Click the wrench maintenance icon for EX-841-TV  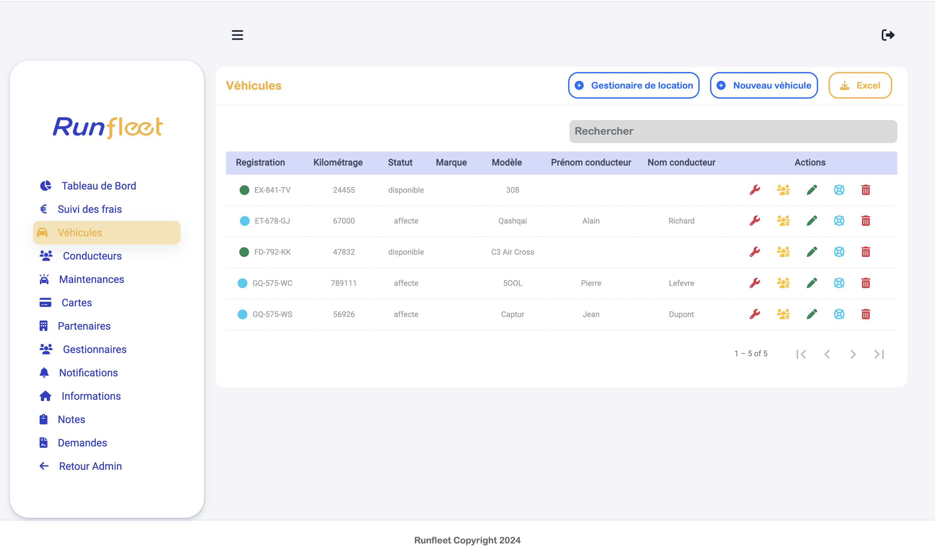pos(754,190)
